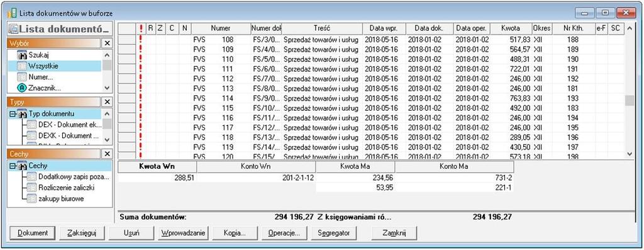Screen dimensions: 644x250
Task: Close the Typy panel
Action: pos(106,101)
